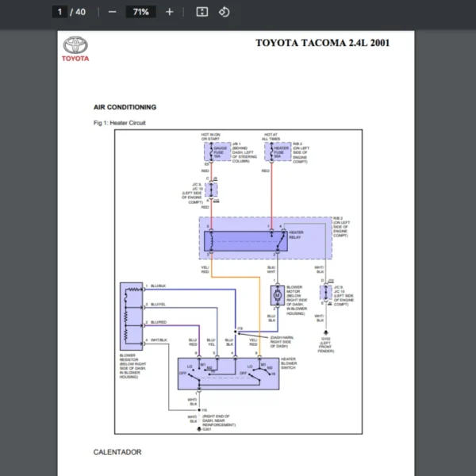The height and width of the screenshot is (476, 476).
Task: Click the BLU/BLK wire label at resistor pin 1
Action: click(158, 286)
